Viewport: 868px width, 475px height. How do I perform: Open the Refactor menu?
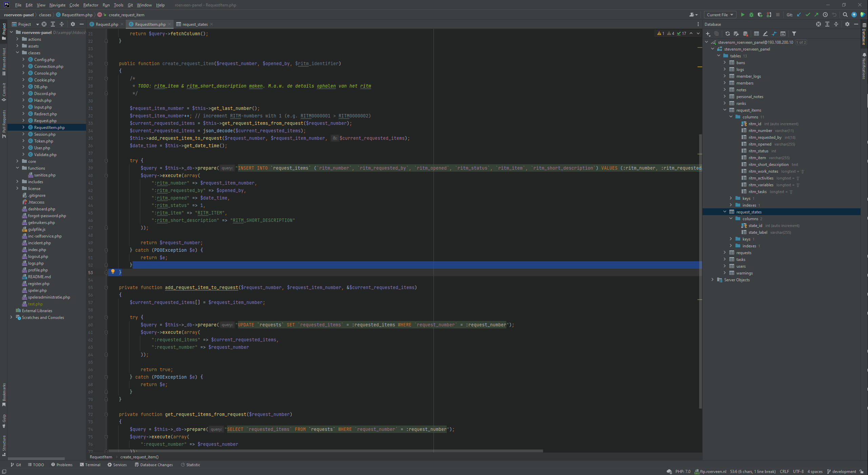[x=90, y=5]
